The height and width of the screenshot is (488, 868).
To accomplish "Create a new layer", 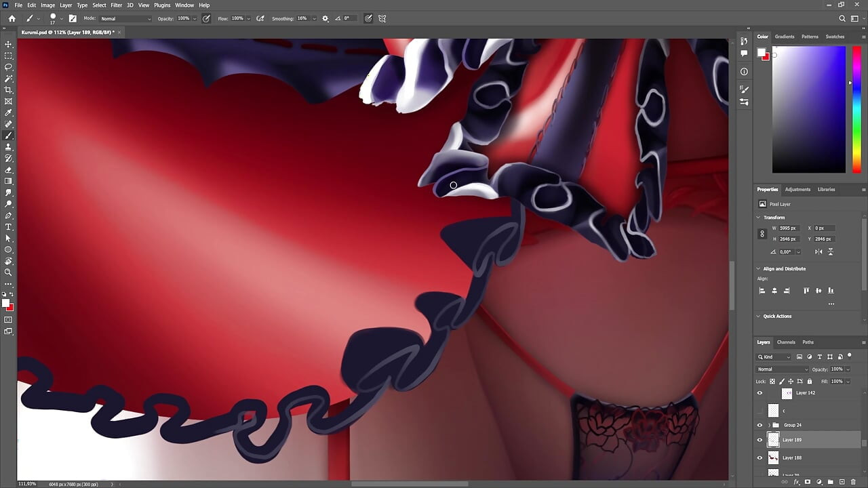I will click(x=842, y=482).
